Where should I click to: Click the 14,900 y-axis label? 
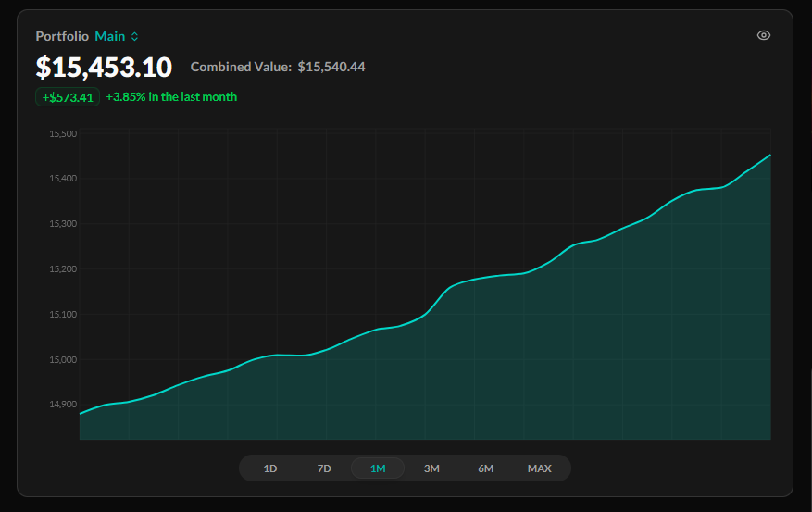[63, 405]
